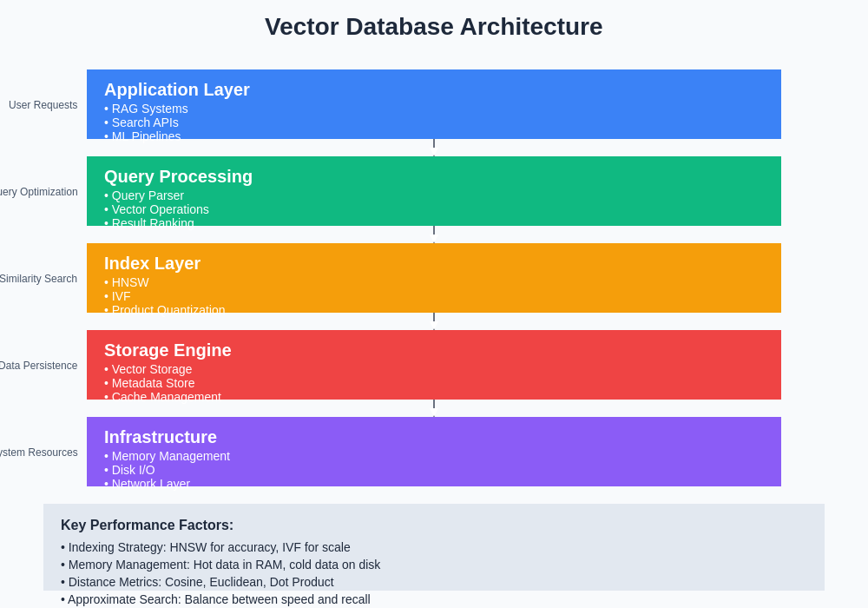Select the Search APIs bullet item

(145, 122)
